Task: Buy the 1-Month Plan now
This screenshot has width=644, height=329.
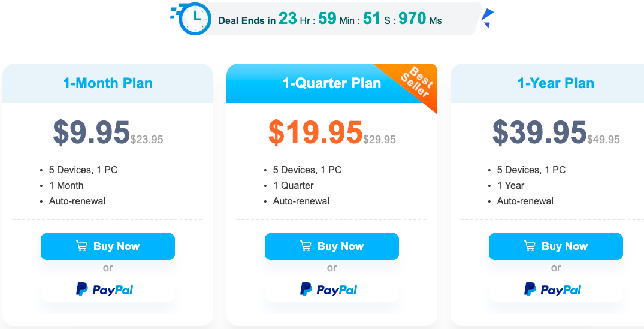Action: click(108, 246)
